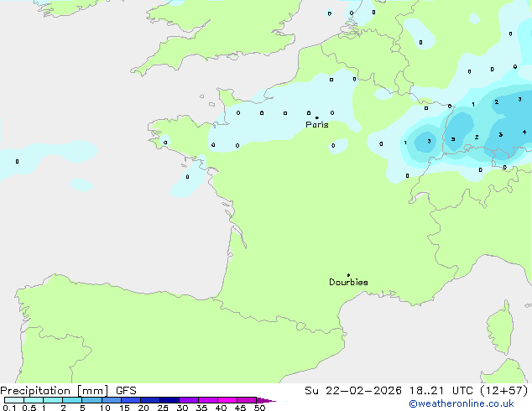Click the legend label '10'
The height and width of the screenshot is (411, 532).
tap(105, 408)
